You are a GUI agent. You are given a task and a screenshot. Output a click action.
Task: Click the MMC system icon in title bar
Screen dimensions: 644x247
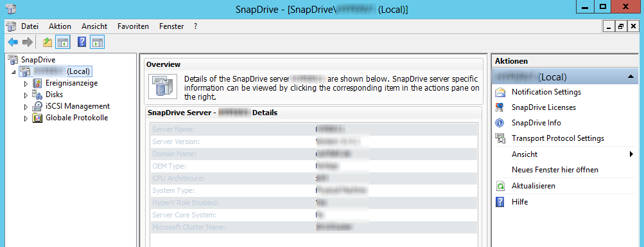[12, 8]
